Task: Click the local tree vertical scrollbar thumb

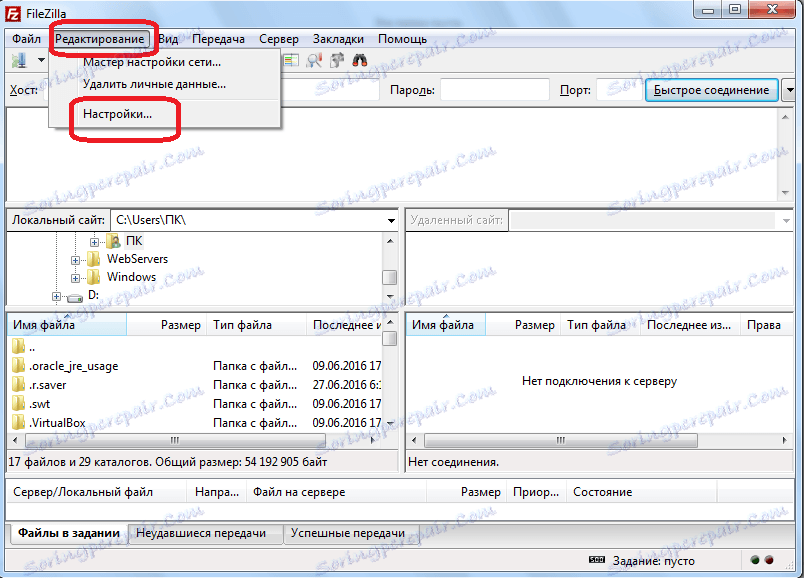Action: pos(390,277)
